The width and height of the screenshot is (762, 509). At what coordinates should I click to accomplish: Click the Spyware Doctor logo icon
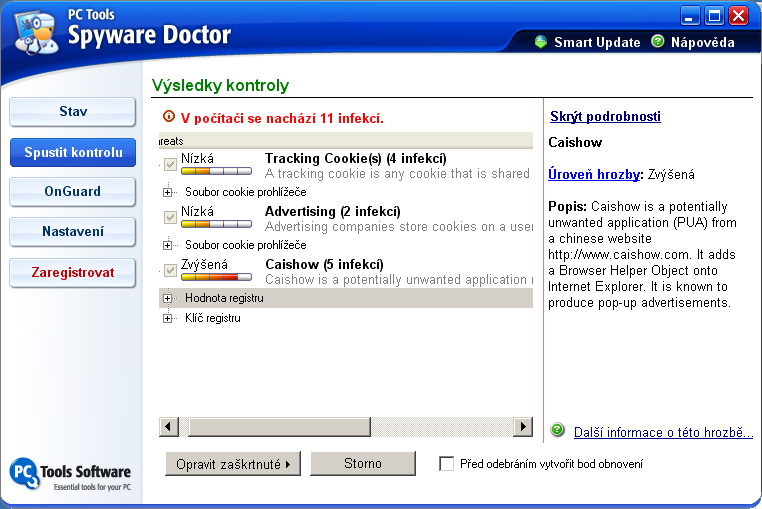[36, 33]
